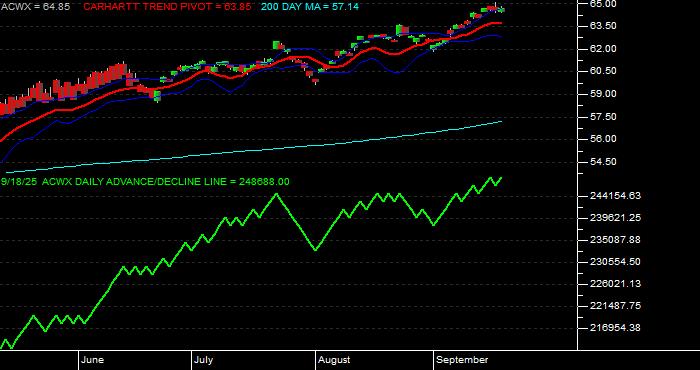The height and width of the screenshot is (370, 700).
Task: Click the 60.50 price axis label
Action: (x=602, y=71)
